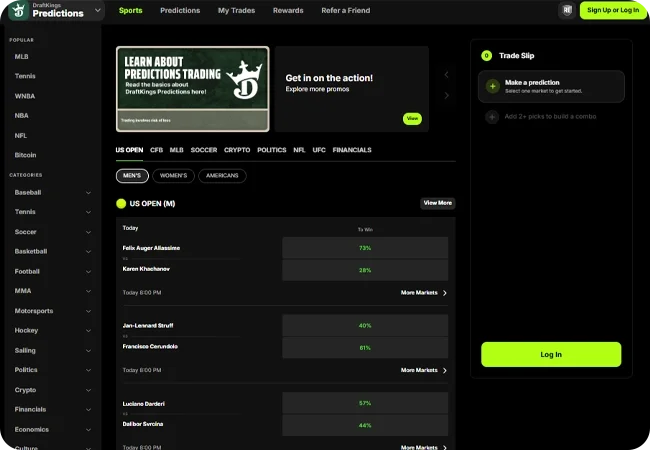Click the RI responsible gaming badge icon

pos(567,10)
